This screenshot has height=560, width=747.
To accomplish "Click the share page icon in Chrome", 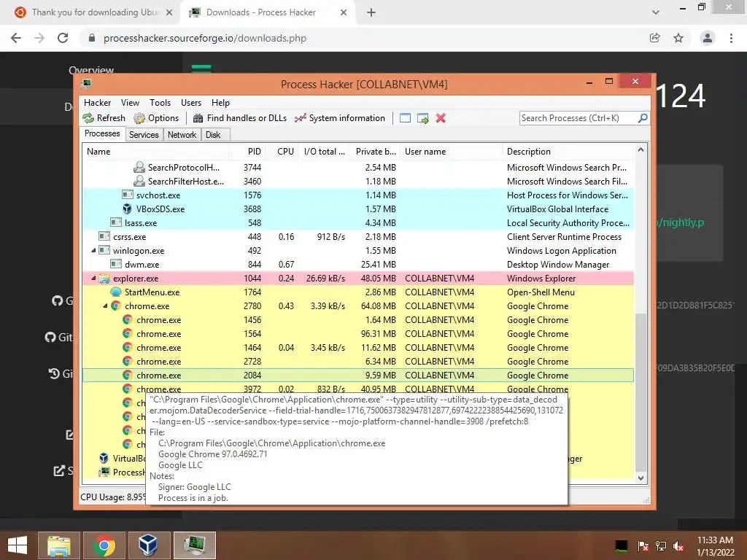I will (x=654, y=38).
